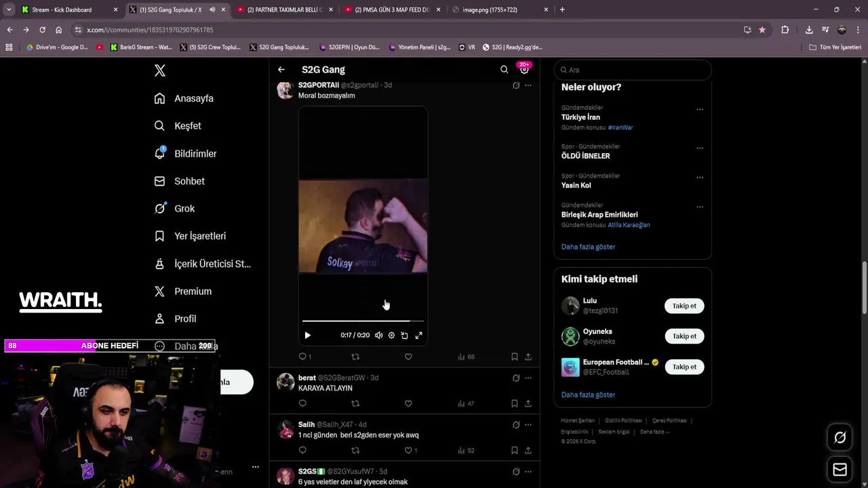Screen dimensions: 868x488
Task: Bookmark berat's post
Action: (x=515, y=403)
